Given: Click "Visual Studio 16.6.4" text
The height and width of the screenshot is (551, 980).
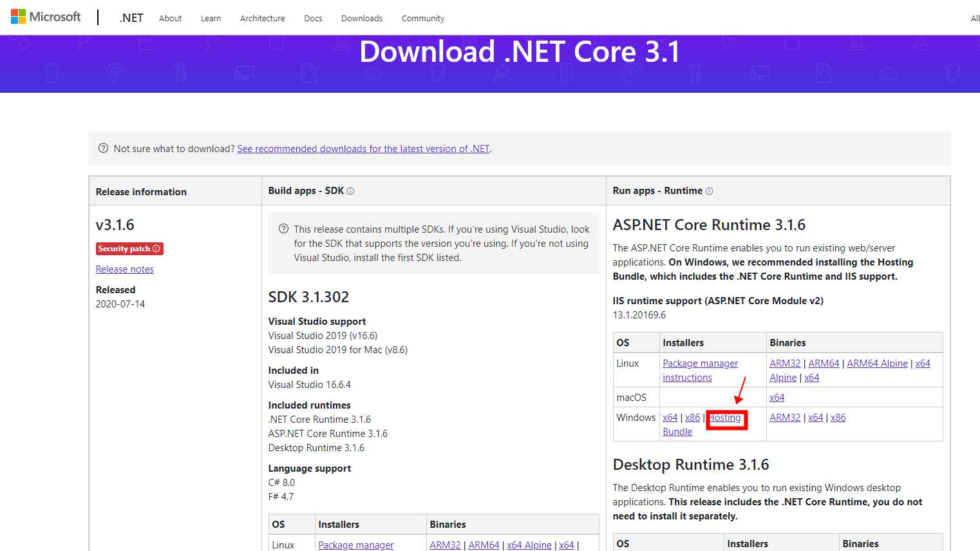Looking at the screenshot, I should (x=310, y=385).
